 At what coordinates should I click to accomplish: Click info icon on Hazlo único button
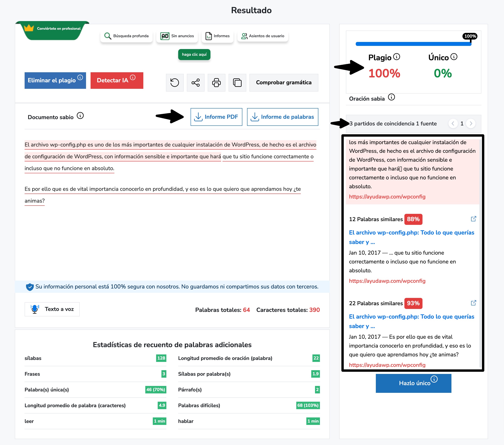tap(434, 379)
